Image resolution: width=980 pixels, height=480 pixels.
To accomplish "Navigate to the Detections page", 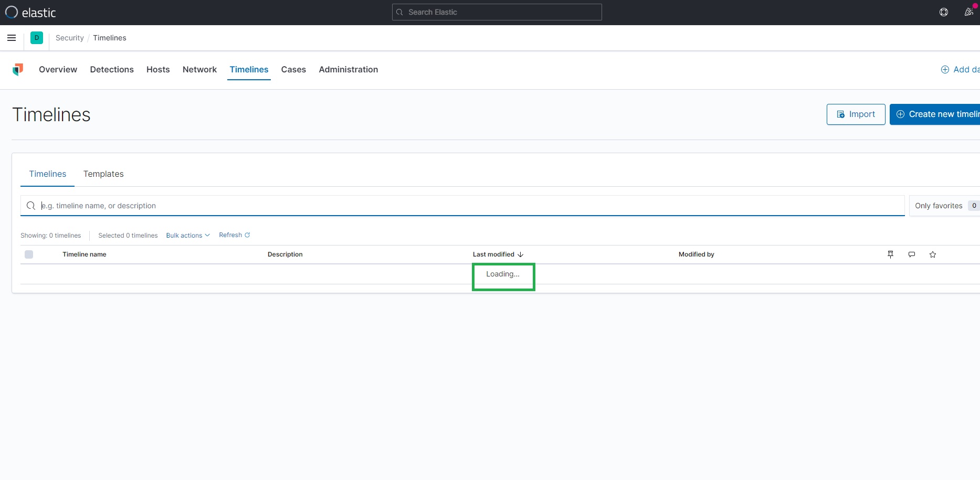I will coord(111,69).
